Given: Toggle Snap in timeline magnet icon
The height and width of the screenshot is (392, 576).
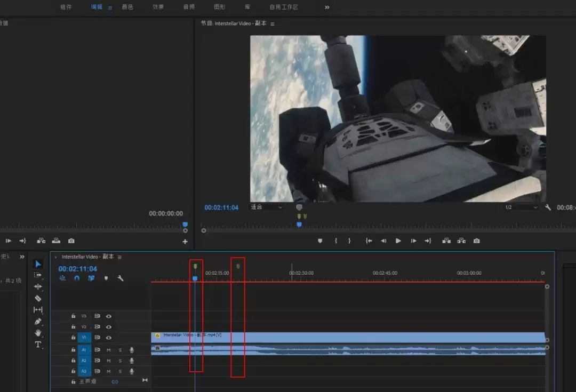Looking at the screenshot, I should point(77,278).
